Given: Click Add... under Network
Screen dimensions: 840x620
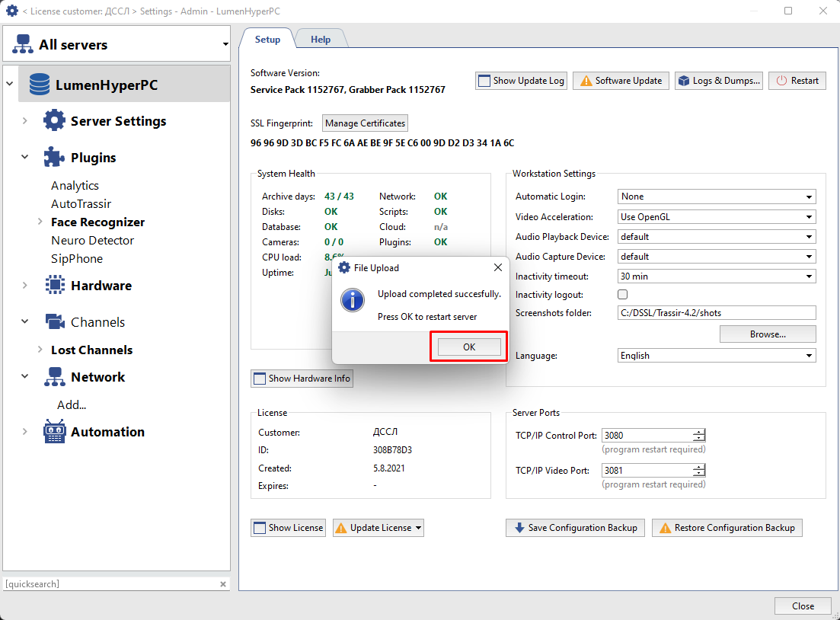Looking at the screenshot, I should point(72,404).
